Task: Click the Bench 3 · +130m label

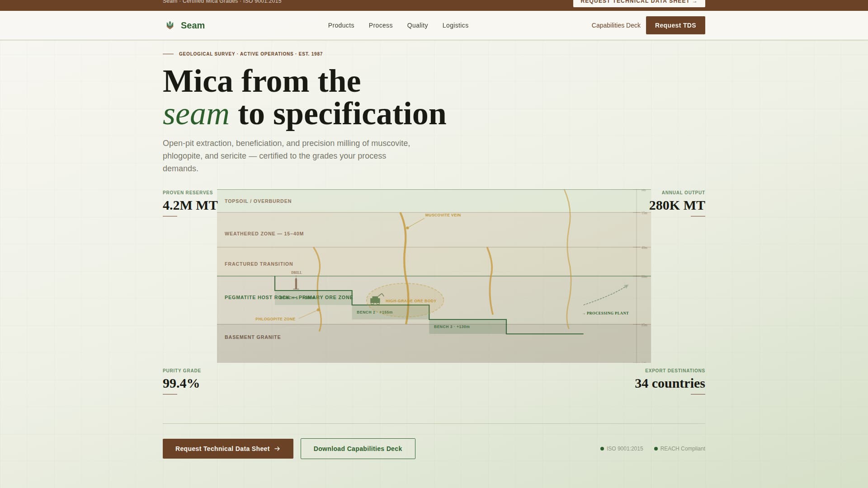Action: click(452, 327)
